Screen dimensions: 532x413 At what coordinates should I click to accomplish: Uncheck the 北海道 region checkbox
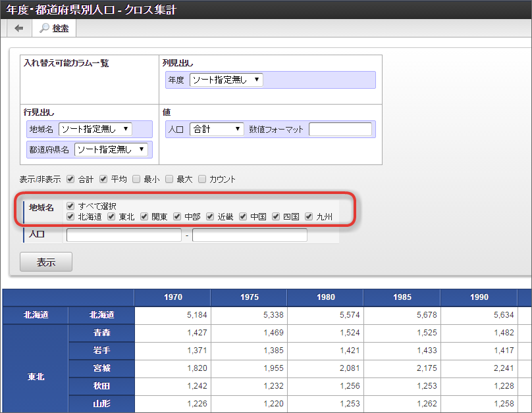click(x=70, y=216)
